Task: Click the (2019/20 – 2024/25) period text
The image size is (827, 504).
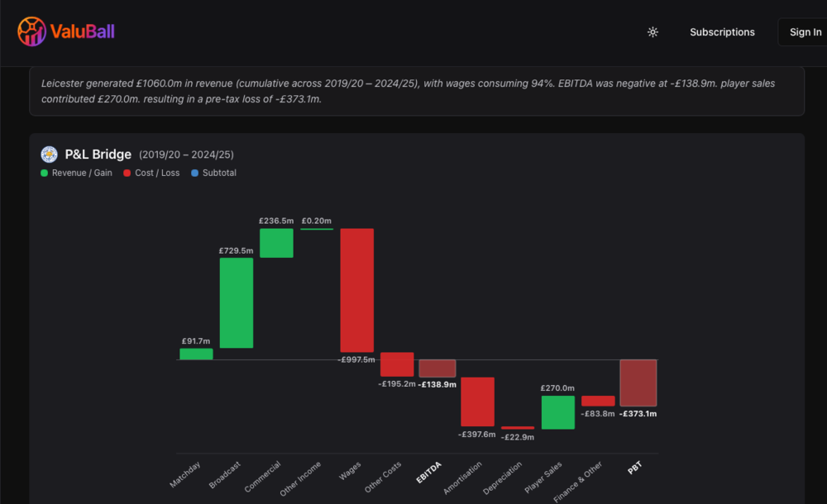Action: [x=186, y=155]
